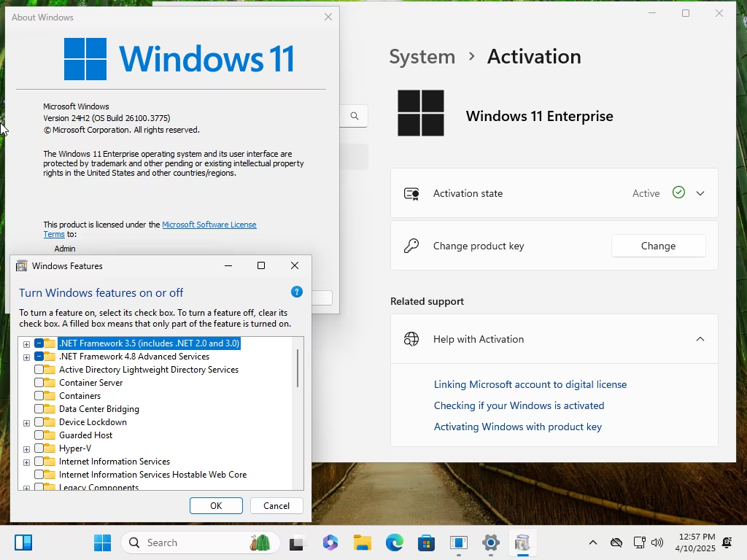The width and height of the screenshot is (747, 560).
Task: Open the Windows Start menu
Action: 102,542
